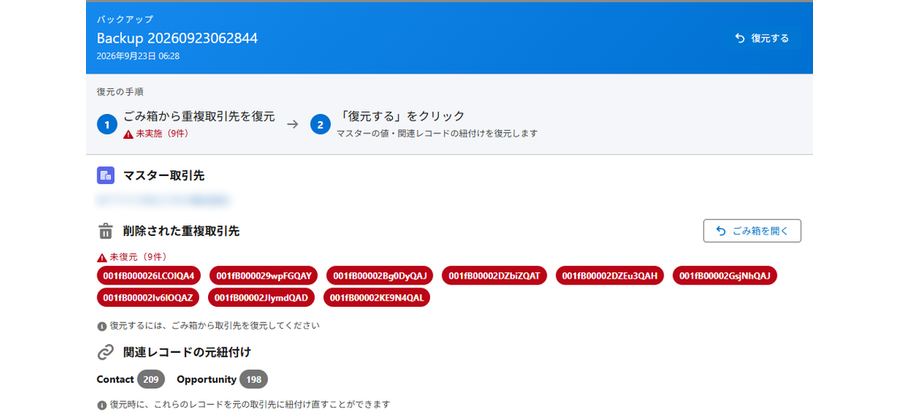Click the trash can icon beside 削除された重複取引先
Image resolution: width=900 pixels, height=420 pixels.
pyautogui.click(x=106, y=231)
